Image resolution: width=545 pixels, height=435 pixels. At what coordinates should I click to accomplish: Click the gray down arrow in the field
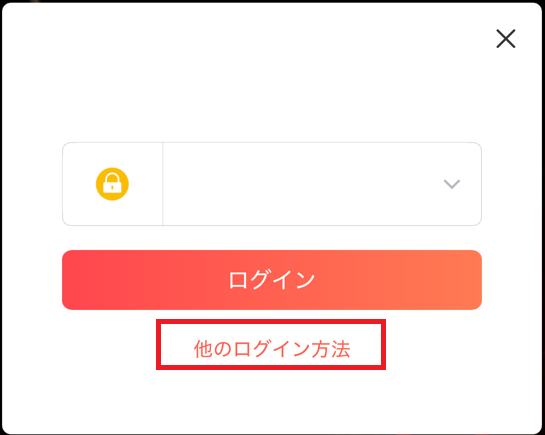pyautogui.click(x=452, y=184)
